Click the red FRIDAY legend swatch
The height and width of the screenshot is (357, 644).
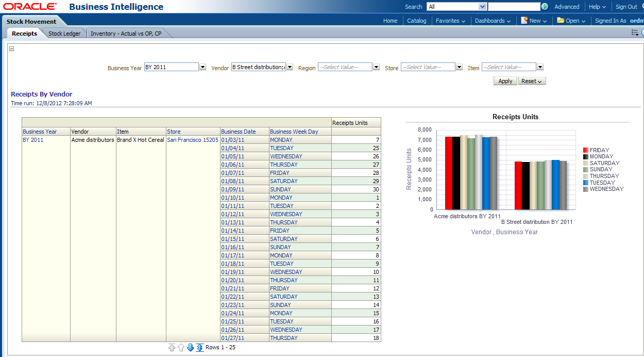(x=586, y=150)
